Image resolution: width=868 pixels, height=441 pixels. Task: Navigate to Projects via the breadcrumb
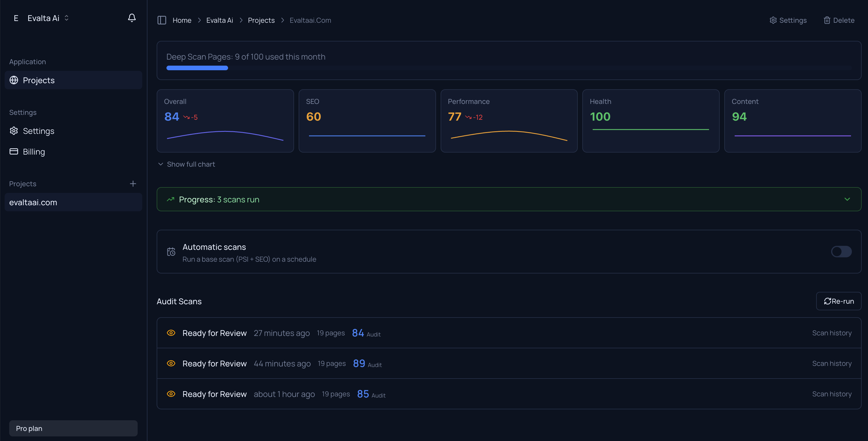(261, 20)
